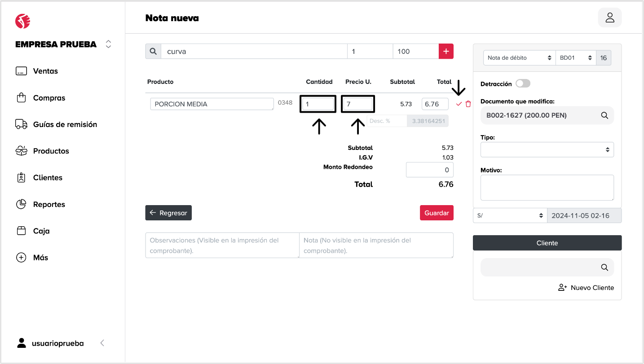
Task: Open the Reportes menu item
Action: pyautogui.click(x=49, y=204)
